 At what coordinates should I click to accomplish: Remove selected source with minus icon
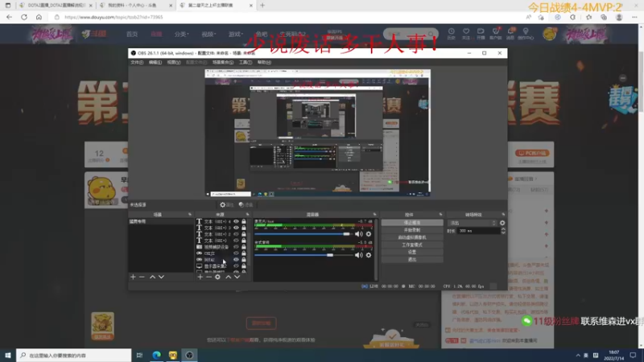(x=208, y=277)
